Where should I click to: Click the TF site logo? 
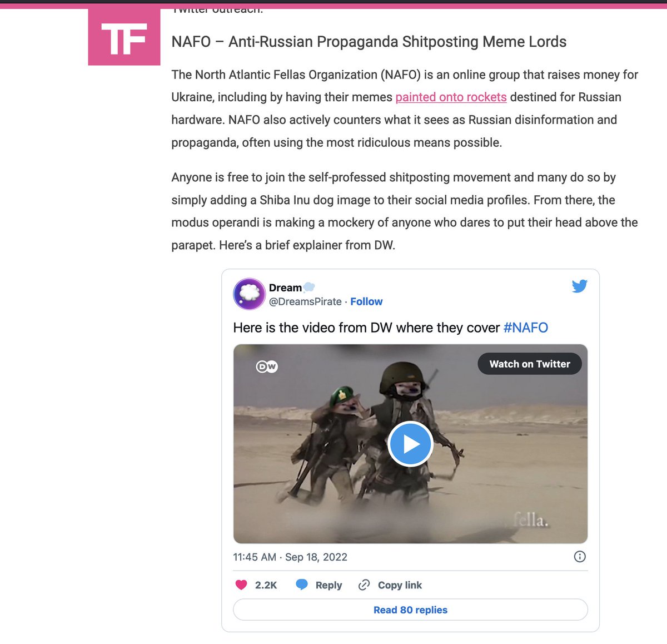coord(124,37)
